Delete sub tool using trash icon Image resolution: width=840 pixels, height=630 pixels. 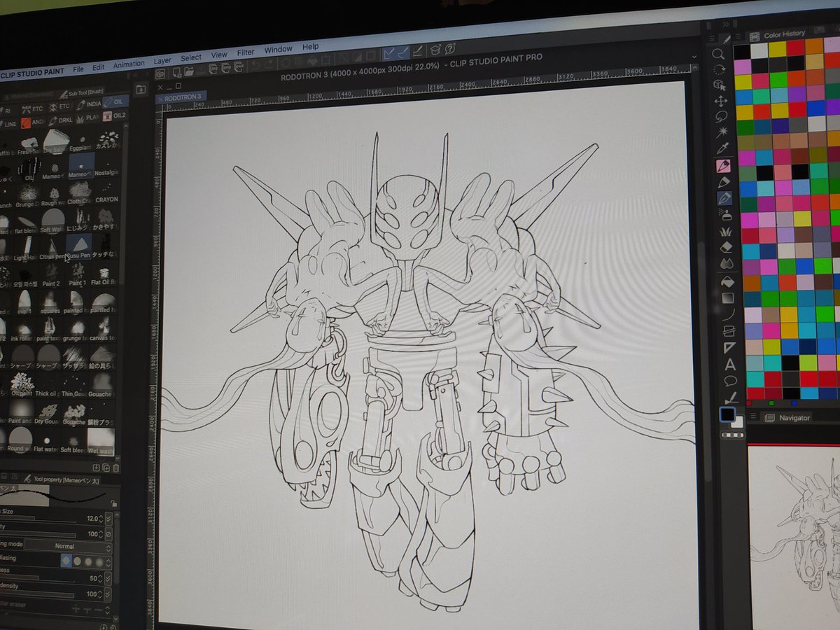pyautogui.click(x=115, y=468)
